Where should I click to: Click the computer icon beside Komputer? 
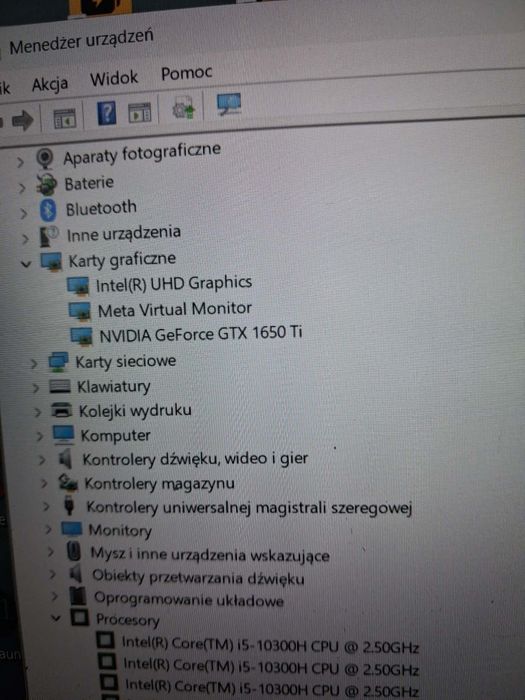63,435
